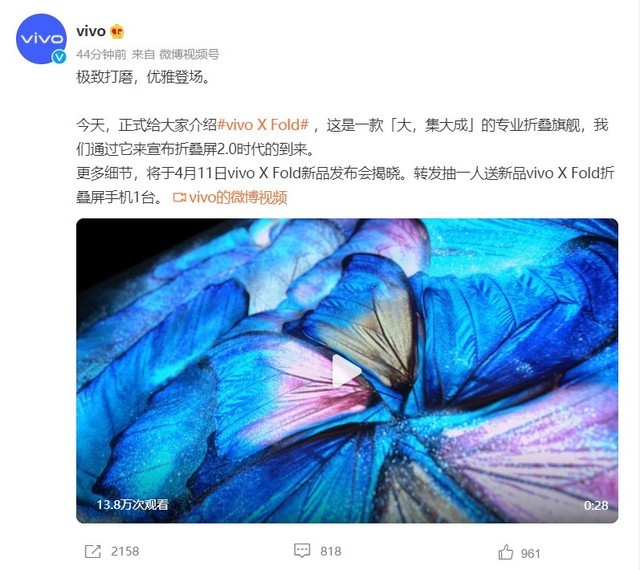Play the butterfly wing video
640x570 pixels.
(347, 371)
